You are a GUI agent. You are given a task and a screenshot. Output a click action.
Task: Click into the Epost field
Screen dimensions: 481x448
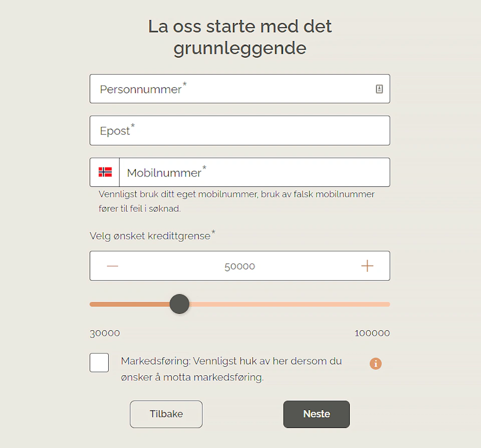coord(239,131)
